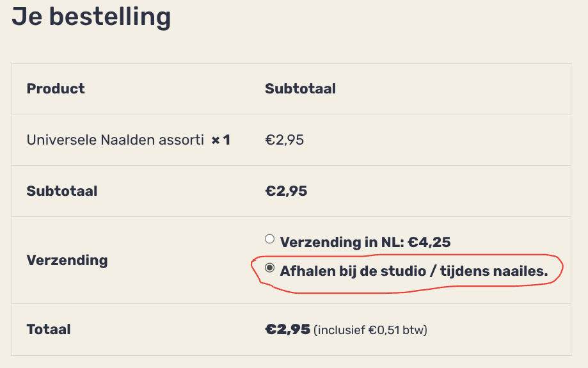The image size is (588, 368).
Task: Click the €2,95 total amount
Action: [287, 330]
